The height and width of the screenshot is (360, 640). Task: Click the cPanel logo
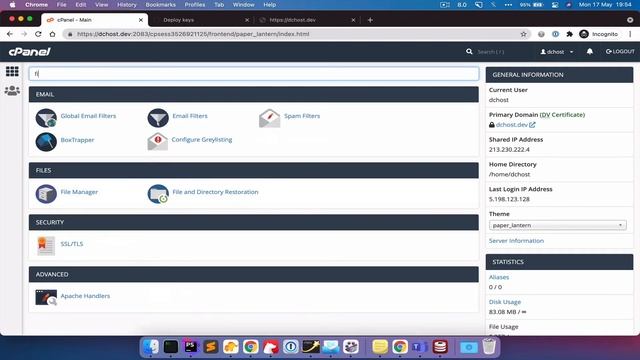click(29, 52)
